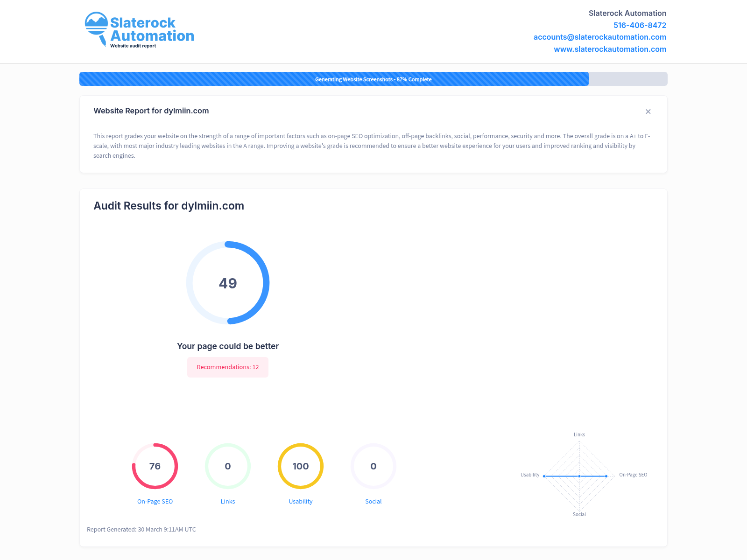747x560 pixels.
Task: Dismiss the Website Report info card
Action: 648,112
